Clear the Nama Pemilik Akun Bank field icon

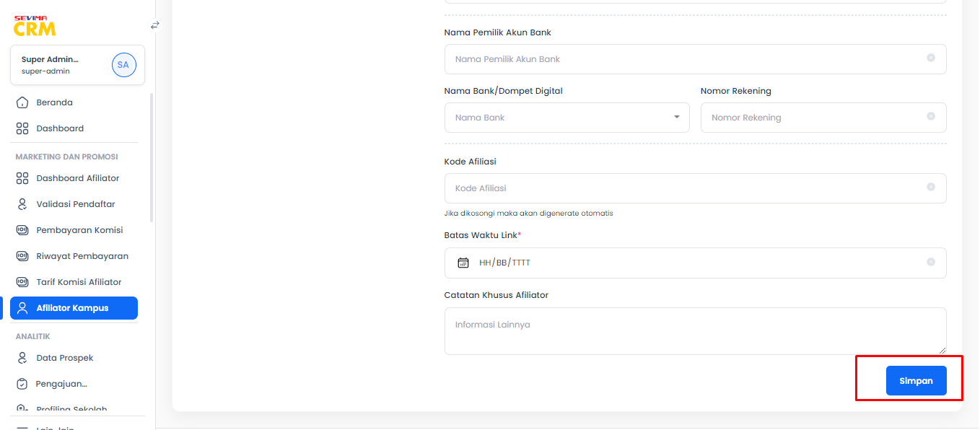(x=931, y=58)
